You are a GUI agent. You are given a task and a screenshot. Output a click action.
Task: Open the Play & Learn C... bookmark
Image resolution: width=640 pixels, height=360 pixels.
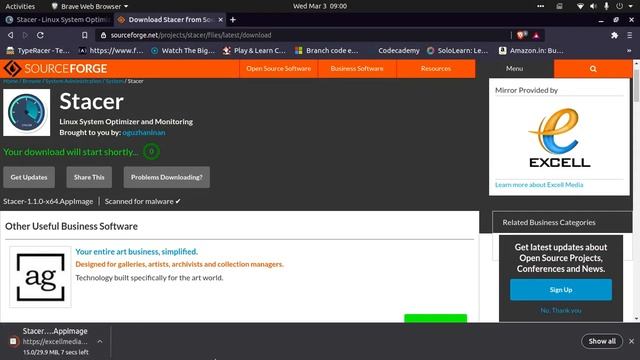[254, 51]
